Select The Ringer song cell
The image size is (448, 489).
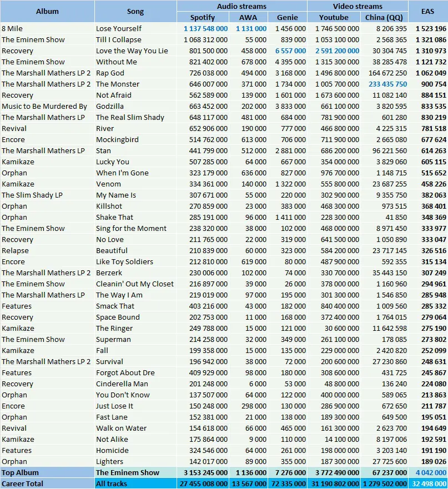135,329
